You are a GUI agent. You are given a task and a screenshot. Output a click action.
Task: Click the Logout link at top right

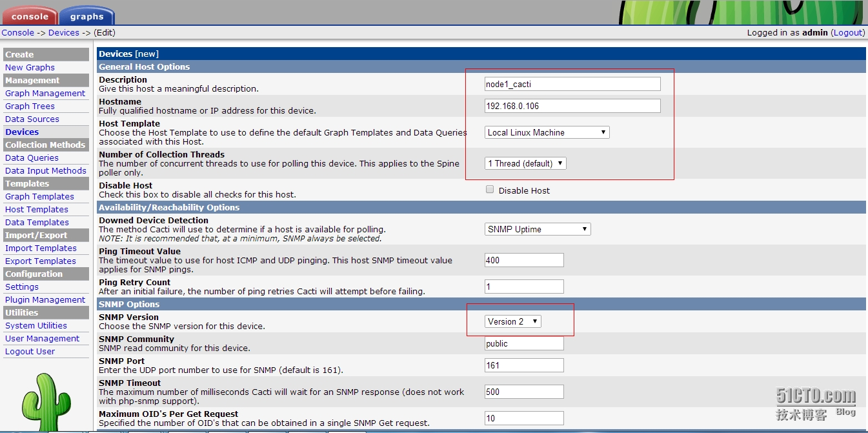click(848, 32)
